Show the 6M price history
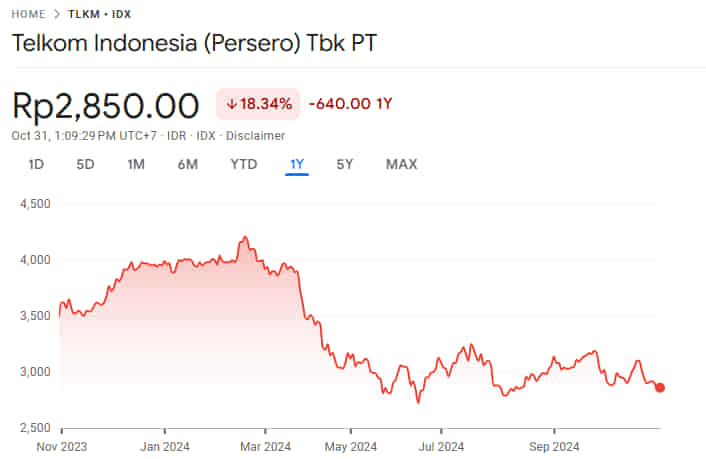 tap(187, 164)
